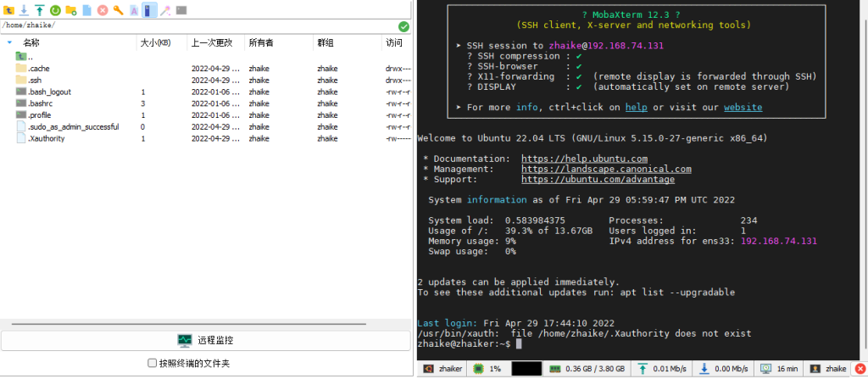This screenshot has width=868, height=379.
Task: Click the upload to current folder icon
Action: [x=39, y=10]
